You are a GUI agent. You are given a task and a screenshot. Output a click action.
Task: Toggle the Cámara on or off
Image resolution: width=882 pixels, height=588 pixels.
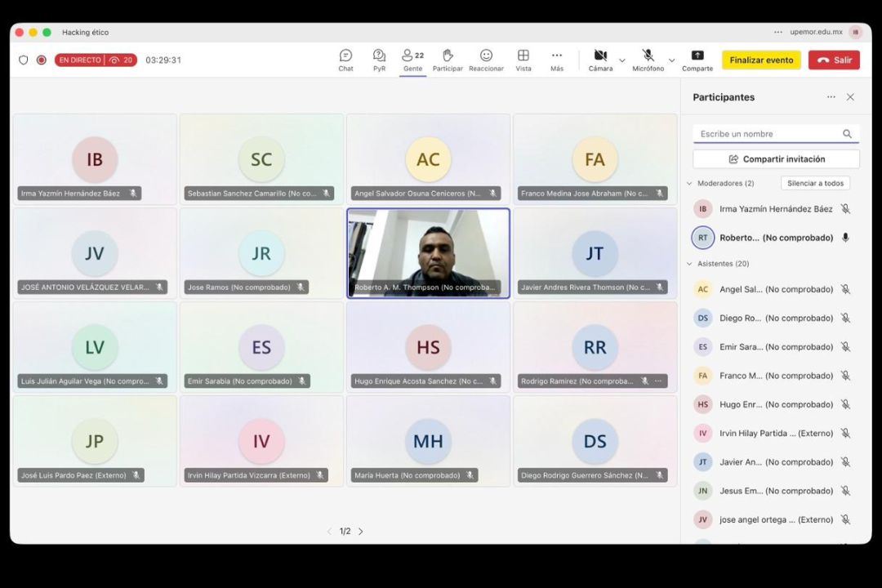pyautogui.click(x=600, y=60)
